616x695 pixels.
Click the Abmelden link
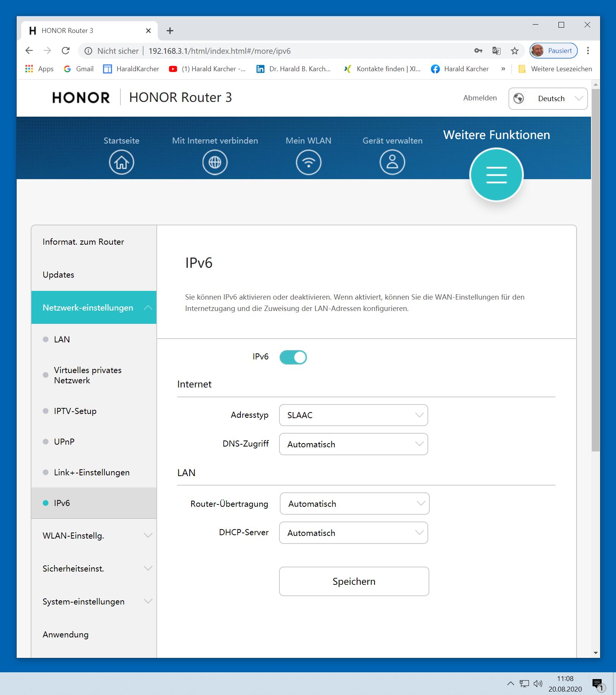click(x=480, y=98)
